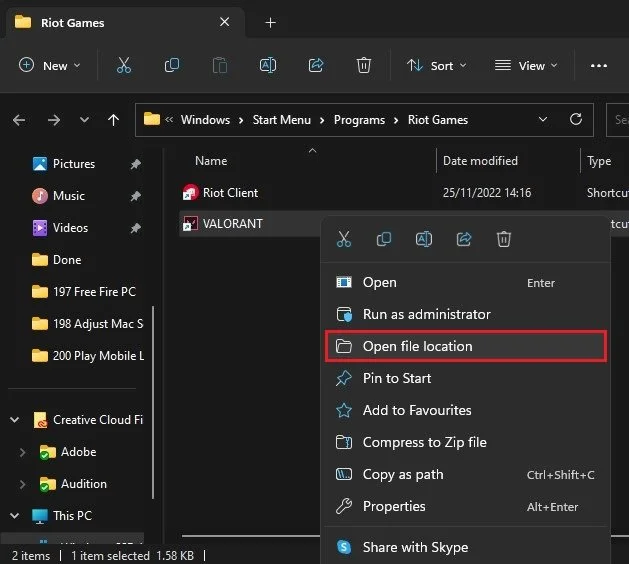629x564 pixels.
Task: Select Compress to Zip file
Action: [466, 442]
